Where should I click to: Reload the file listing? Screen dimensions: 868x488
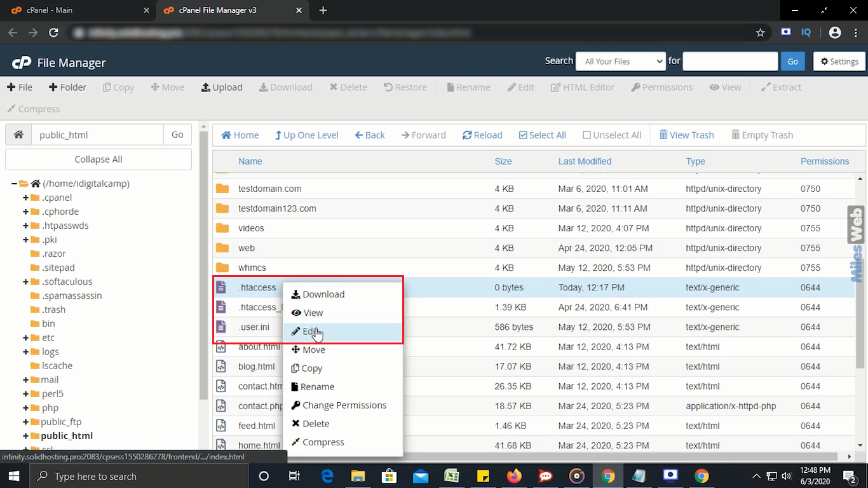point(482,135)
